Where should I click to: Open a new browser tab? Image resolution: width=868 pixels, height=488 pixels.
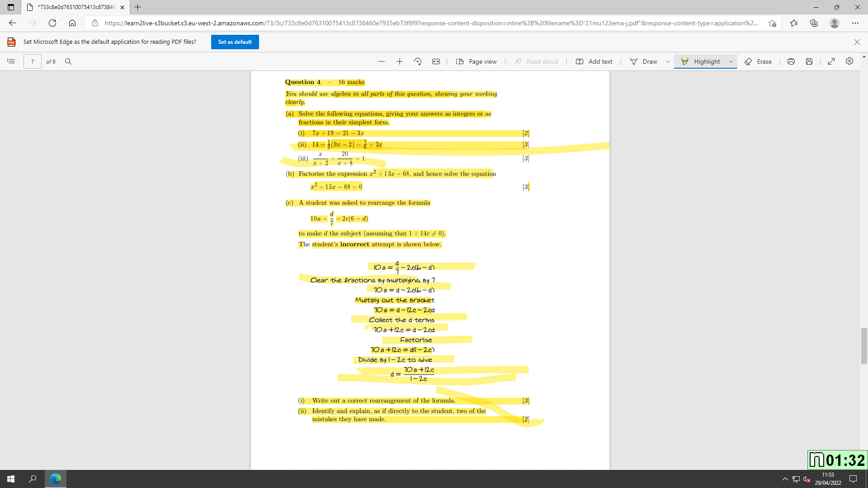(138, 7)
